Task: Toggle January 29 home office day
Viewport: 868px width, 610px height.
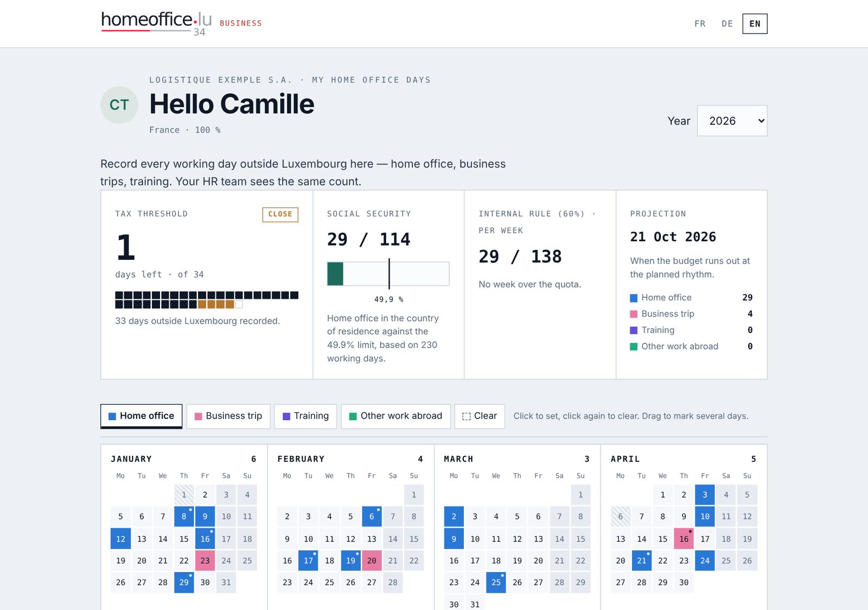Action: pyautogui.click(x=184, y=582)
